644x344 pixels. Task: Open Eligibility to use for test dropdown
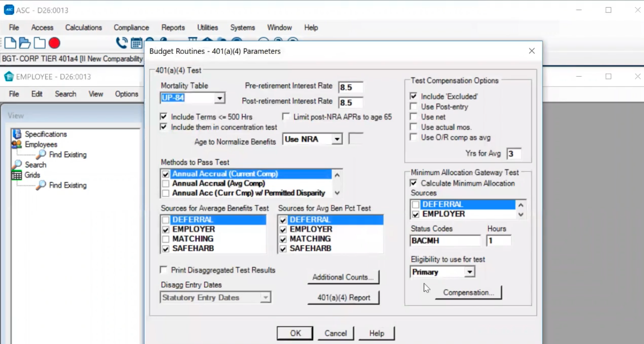469,272
